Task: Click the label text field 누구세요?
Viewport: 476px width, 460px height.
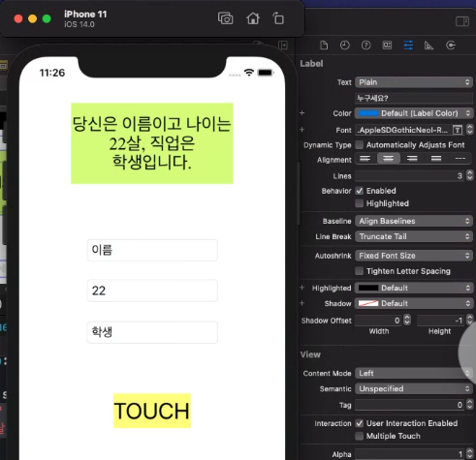Action: [414, 98]
